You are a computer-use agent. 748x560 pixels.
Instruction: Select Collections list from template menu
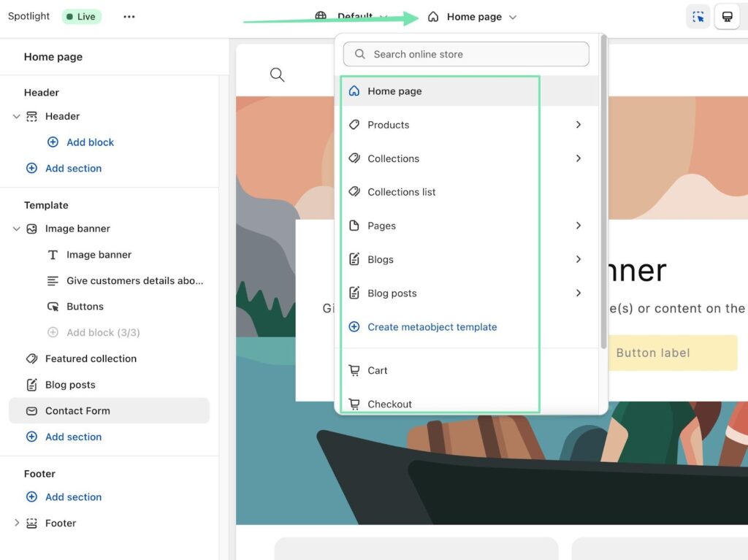coord(402,192)
